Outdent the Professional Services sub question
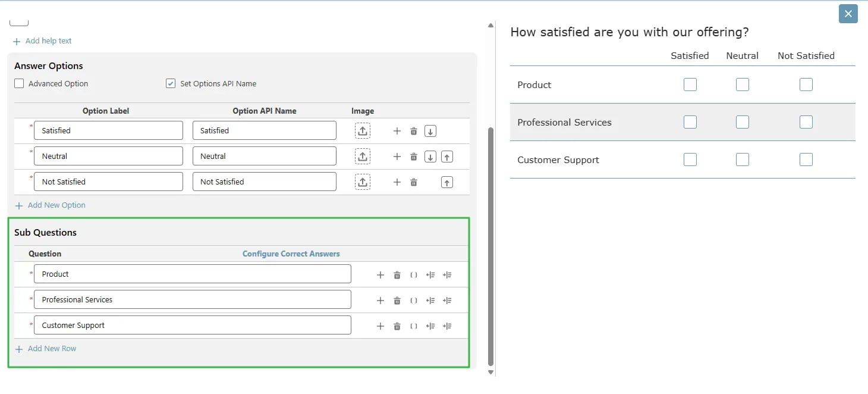 coord(430,301)
